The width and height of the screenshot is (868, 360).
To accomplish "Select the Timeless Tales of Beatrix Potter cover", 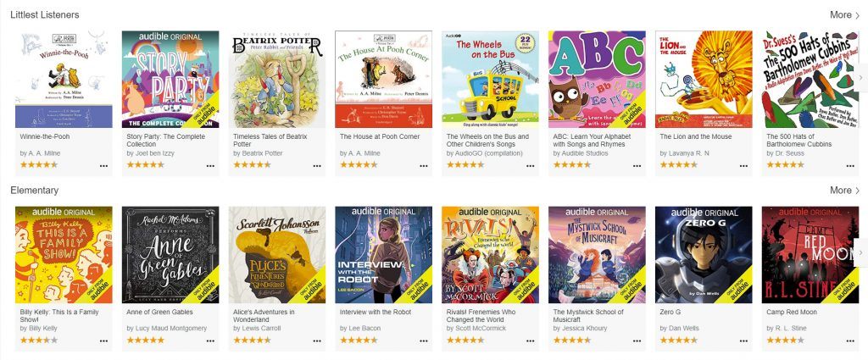I will click(277, 79).
